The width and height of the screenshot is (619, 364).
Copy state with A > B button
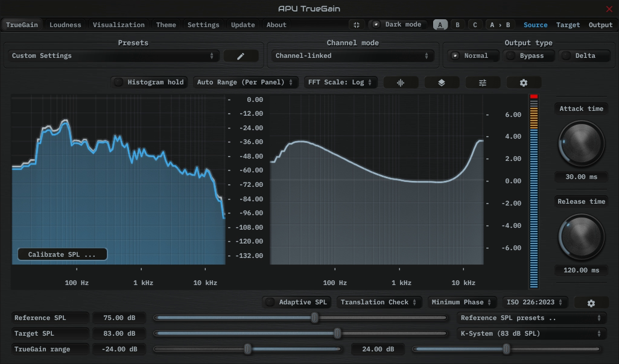pyautogui.click(x=500, y=25)
